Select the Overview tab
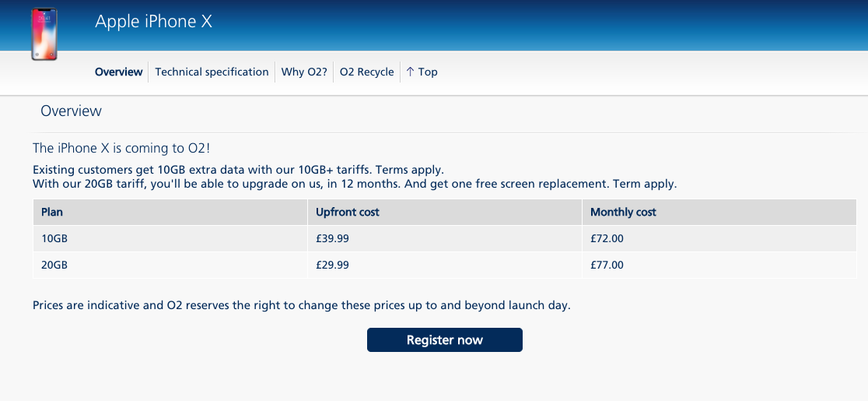 [x=118, y=72]
